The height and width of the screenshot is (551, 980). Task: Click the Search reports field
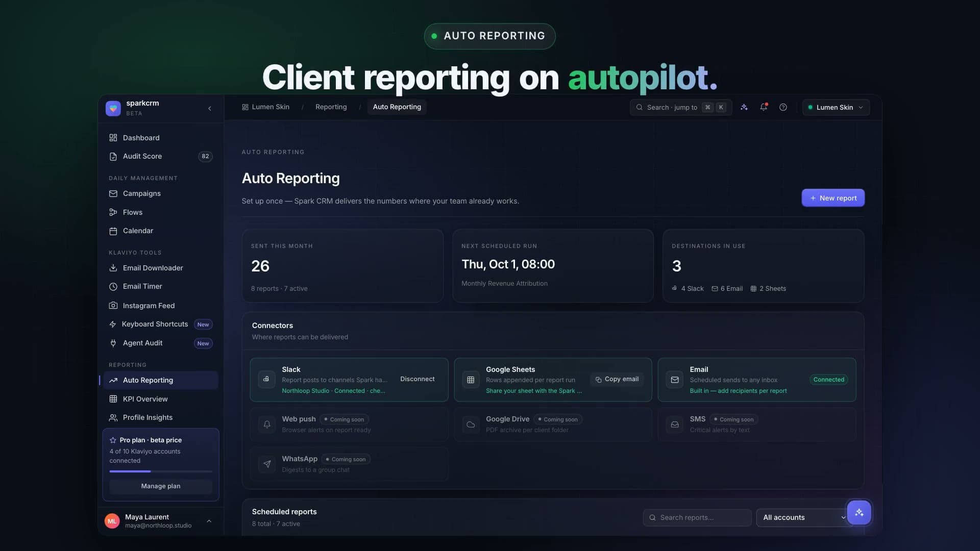(697, 517)
